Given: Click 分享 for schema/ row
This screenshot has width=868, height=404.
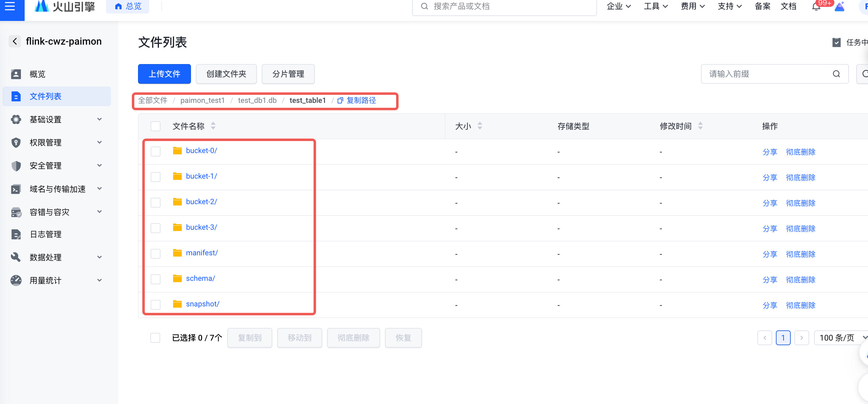Looking at the screenshot, I should pos(770,280).
